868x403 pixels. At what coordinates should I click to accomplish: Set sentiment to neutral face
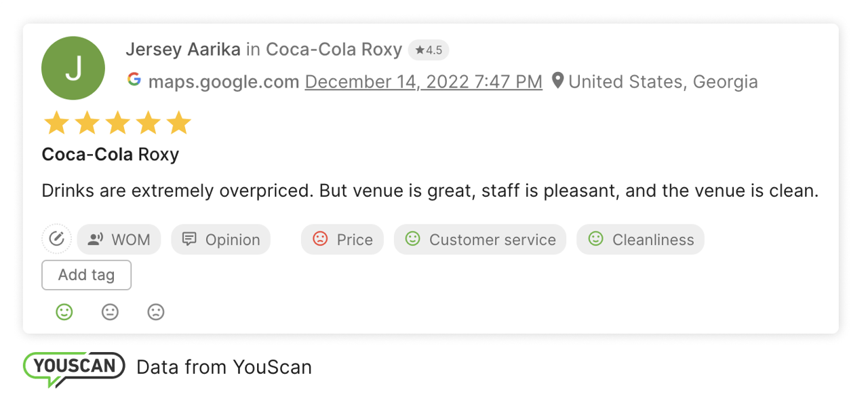[x=110, y=312]
